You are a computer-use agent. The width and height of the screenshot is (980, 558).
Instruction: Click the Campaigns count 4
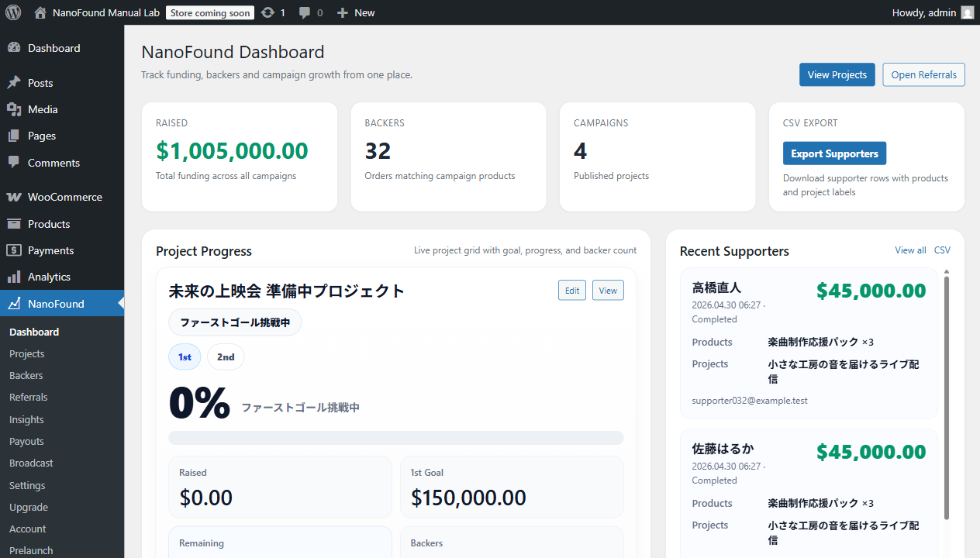tap(581, 150)
